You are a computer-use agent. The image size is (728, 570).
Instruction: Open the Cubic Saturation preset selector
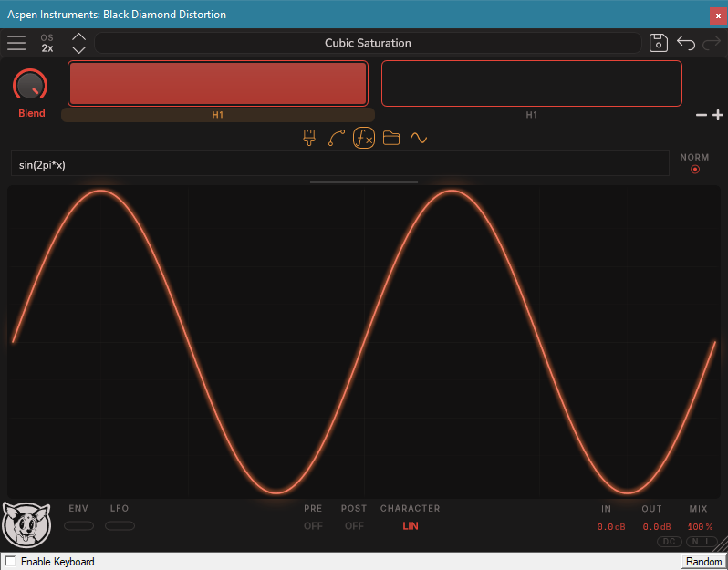[x=368, y=43]
